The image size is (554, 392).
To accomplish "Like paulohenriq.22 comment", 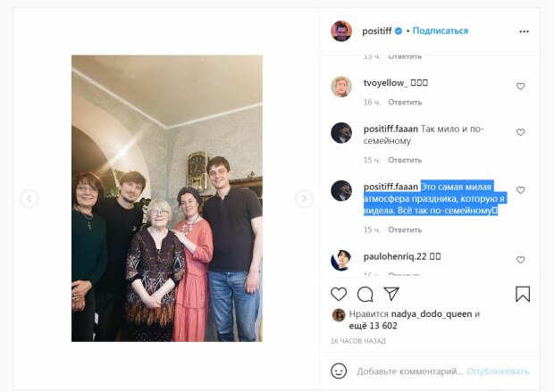I will tap(520, 260).
